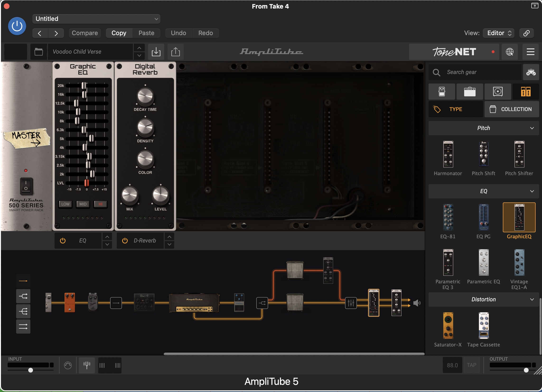Viewport: 542px width, 392px height.
Task: Open the View Editor dropdown
Action: 499,33
